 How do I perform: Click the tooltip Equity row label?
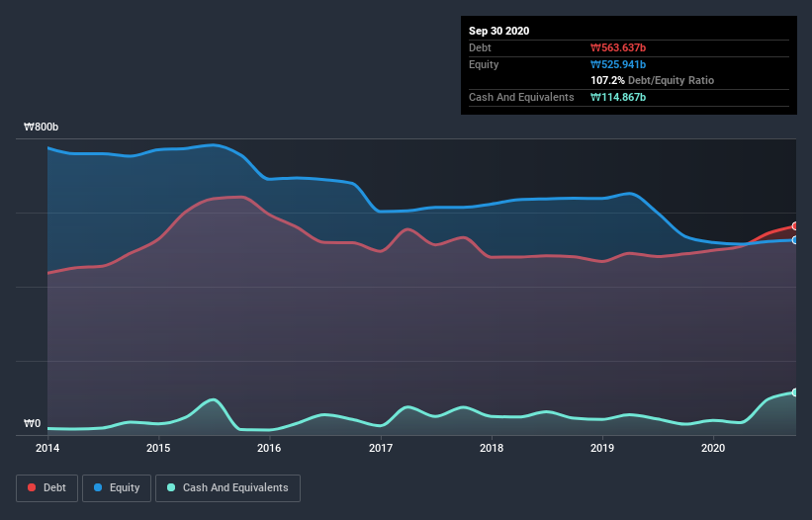(484, 64)
